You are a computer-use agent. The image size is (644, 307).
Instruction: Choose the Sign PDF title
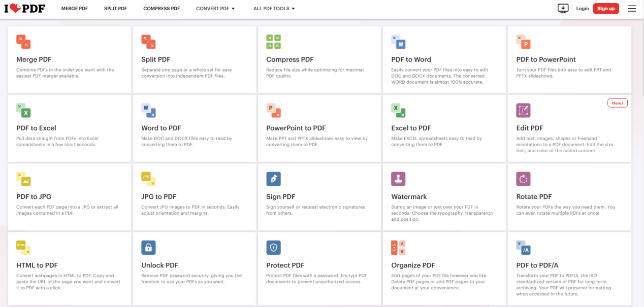(x=281, y=196)
